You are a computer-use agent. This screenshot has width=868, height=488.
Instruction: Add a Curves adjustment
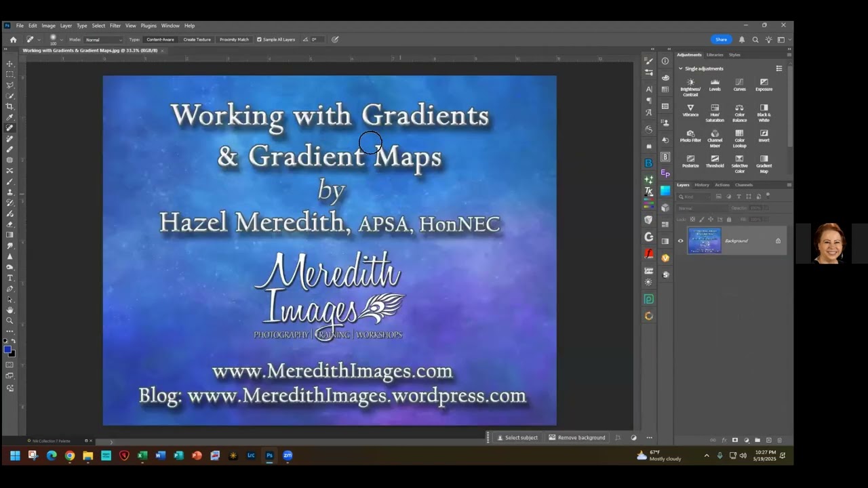(739, 85)
